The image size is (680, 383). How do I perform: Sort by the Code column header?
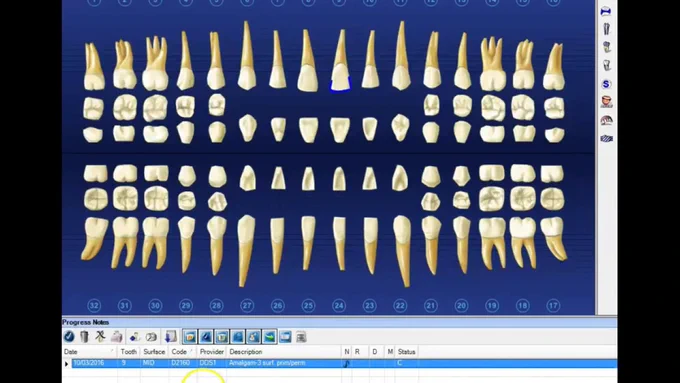[183, 352]
